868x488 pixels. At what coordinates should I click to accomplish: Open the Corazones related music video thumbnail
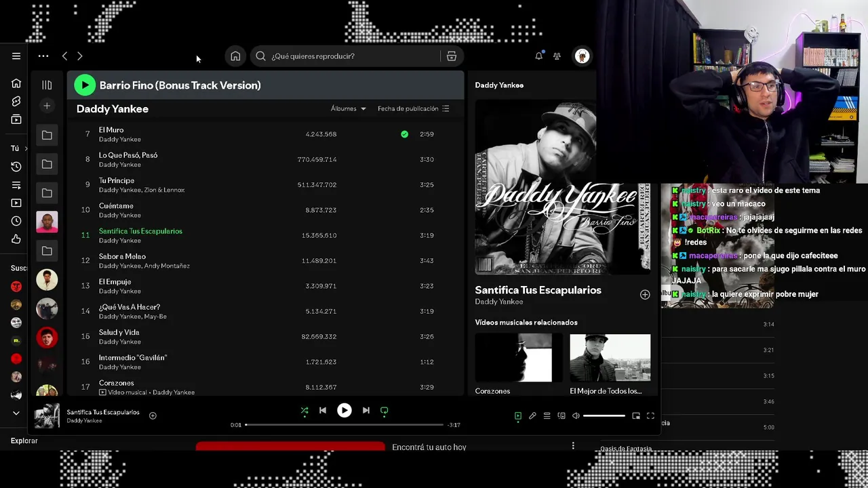(519, 357)
